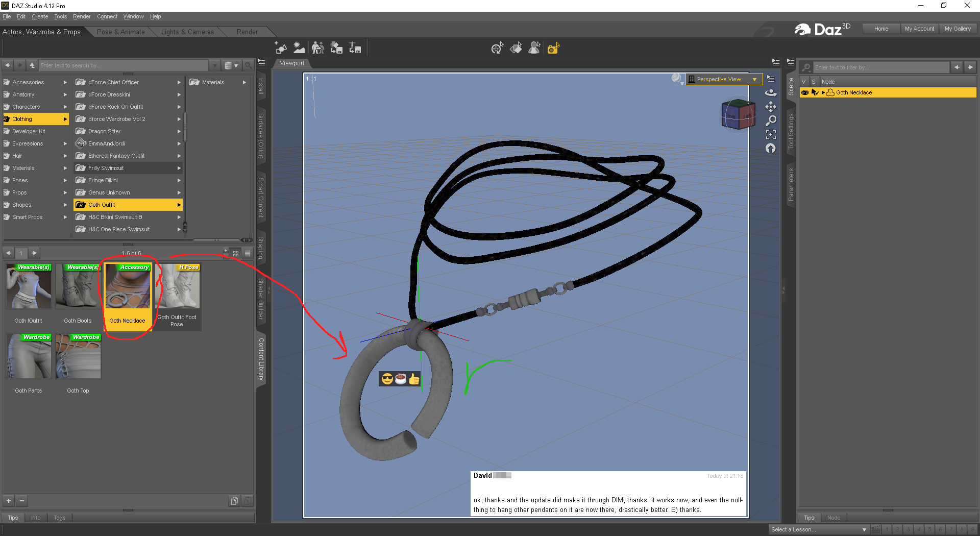Toggle selectability arrow for Goth Necklace node
Viewport: 980px width, 536px height.
pos(815,92)
